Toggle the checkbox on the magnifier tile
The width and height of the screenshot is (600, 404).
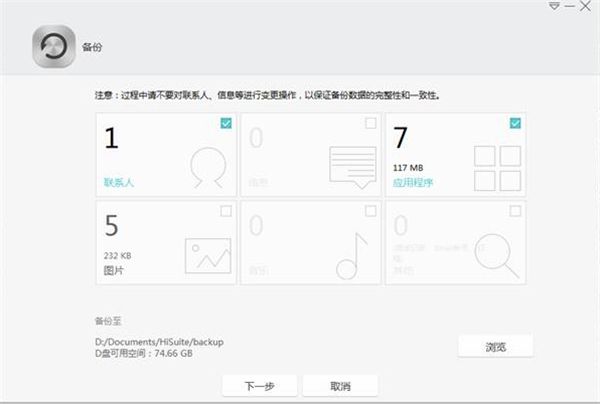tap(515, 211)
